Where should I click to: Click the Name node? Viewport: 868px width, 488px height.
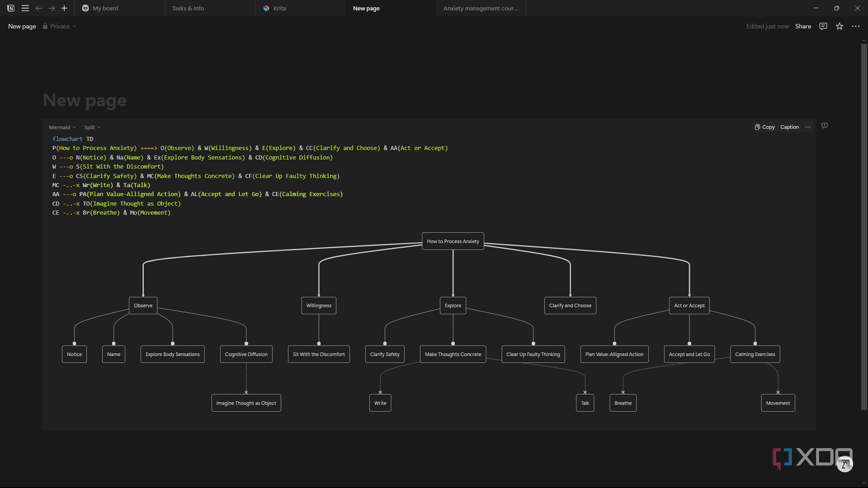point(113,354)
